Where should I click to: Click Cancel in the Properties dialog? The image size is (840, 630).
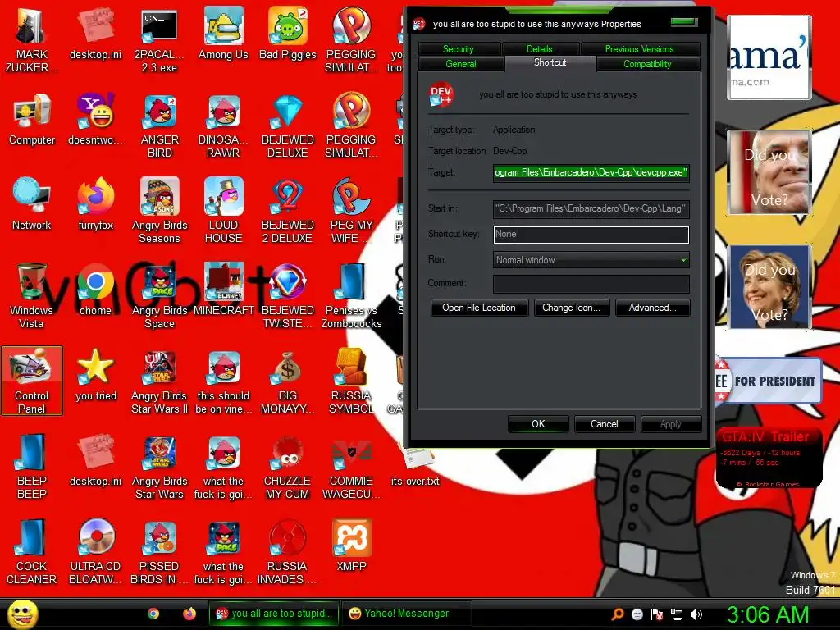pos(605,424)
